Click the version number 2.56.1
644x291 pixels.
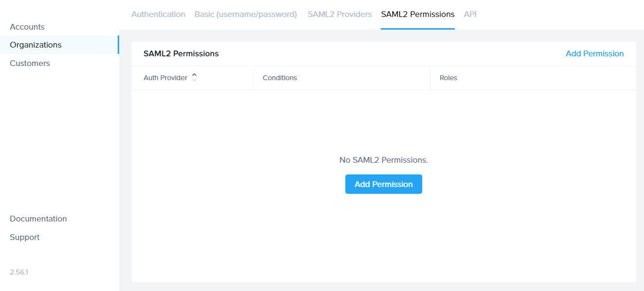(x=19, y=272)
